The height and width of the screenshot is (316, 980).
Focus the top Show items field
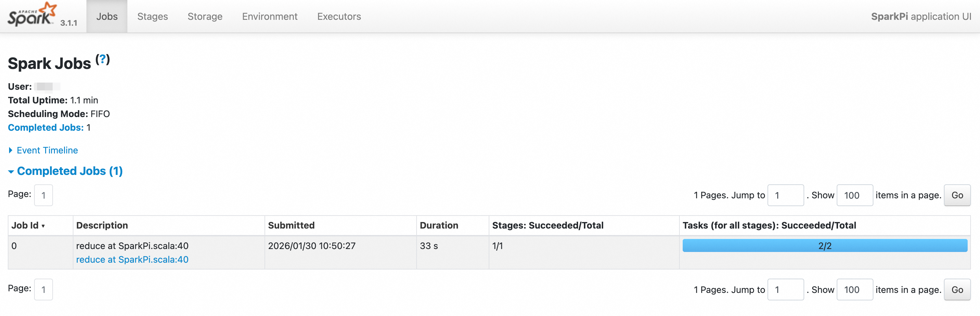pyautogui.click(x=855, y=195)
